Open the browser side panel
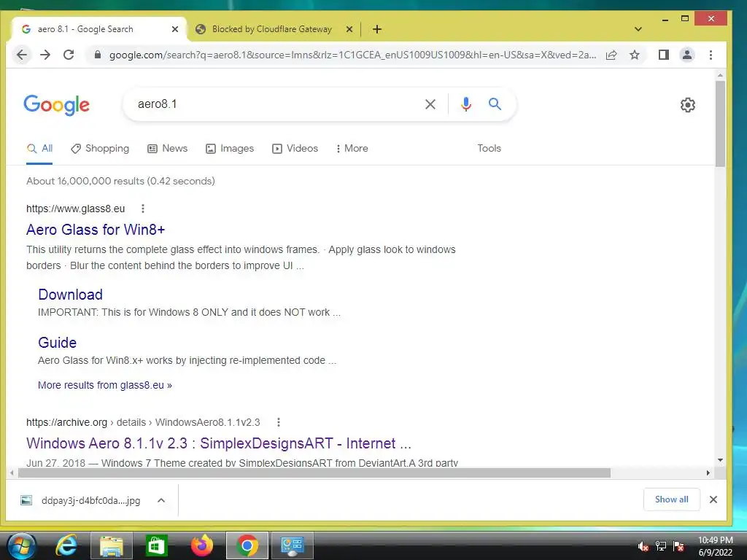This screenshot has width=747, height=560. pos(664,55)
